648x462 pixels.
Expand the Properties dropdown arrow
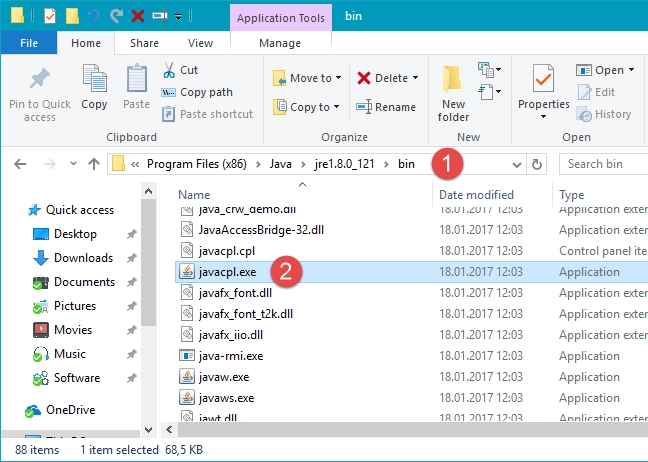click(x=543, y=117)
